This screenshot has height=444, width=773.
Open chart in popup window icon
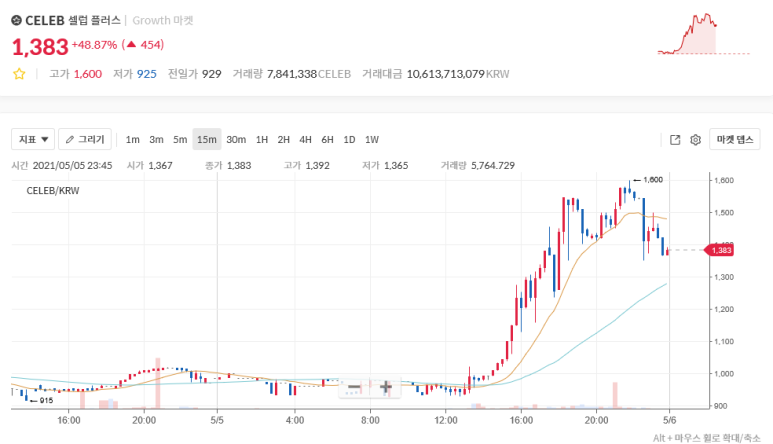[x=675, y=139]
